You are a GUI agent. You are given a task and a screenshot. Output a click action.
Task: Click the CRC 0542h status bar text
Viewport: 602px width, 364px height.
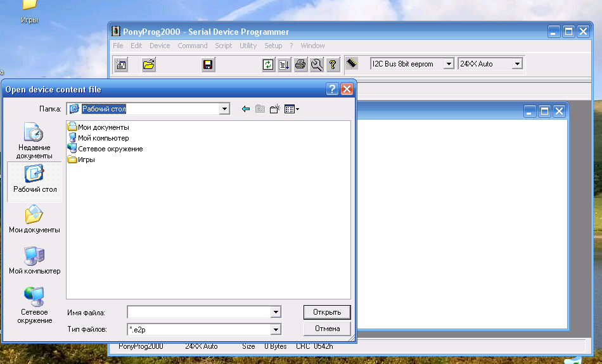point(314,346)
